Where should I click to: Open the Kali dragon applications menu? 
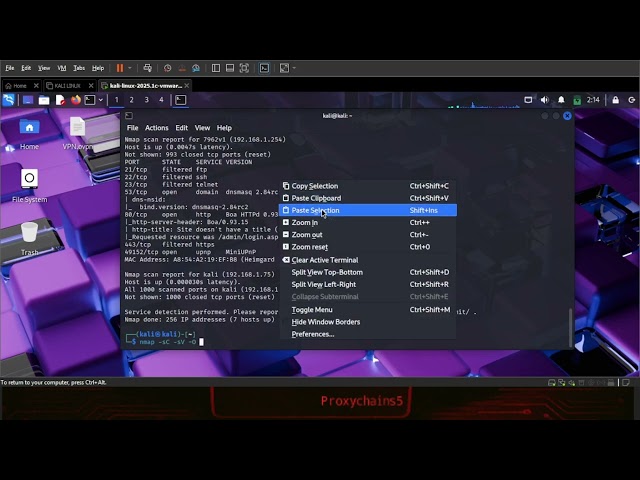(x=9, y=100)
